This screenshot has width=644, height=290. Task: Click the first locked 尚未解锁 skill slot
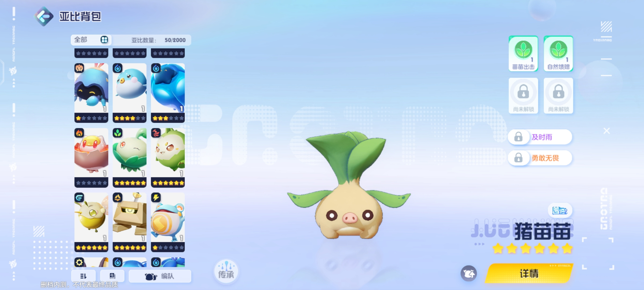click(523, 96)
